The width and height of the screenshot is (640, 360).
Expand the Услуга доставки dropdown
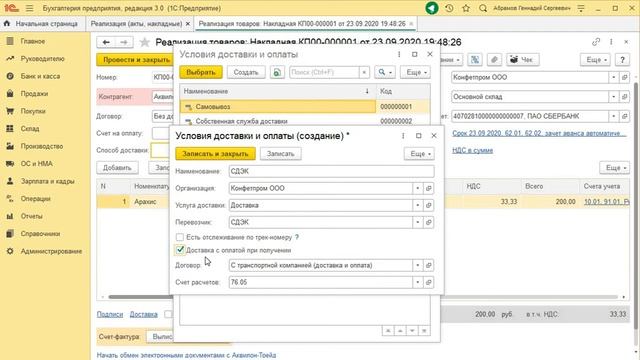(x=418, y=205)
